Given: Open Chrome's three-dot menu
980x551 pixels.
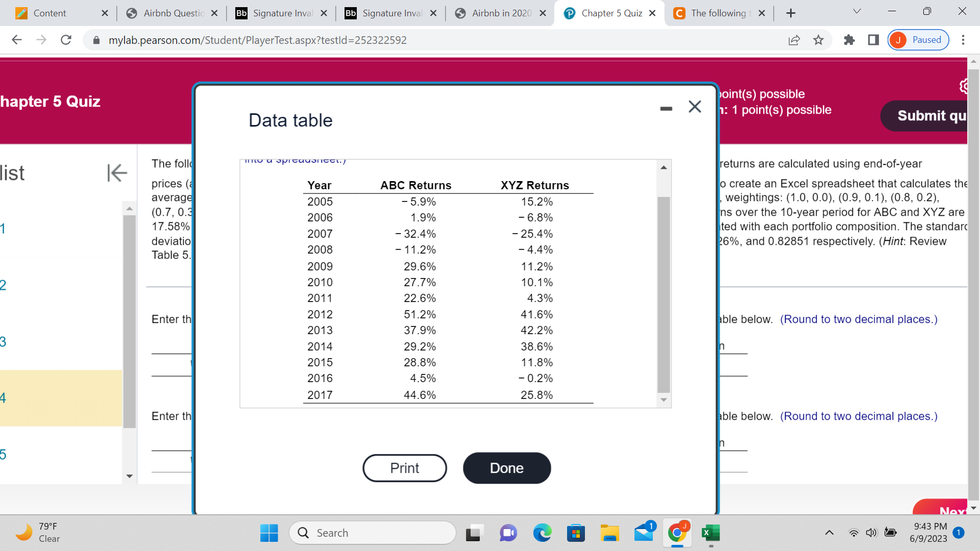Looking at the screenshot, I should click(x=963, y=40).
